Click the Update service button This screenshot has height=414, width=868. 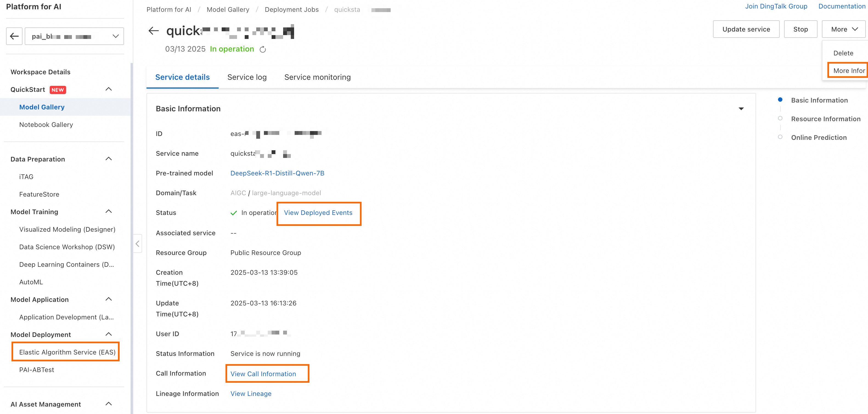[746, 29]
